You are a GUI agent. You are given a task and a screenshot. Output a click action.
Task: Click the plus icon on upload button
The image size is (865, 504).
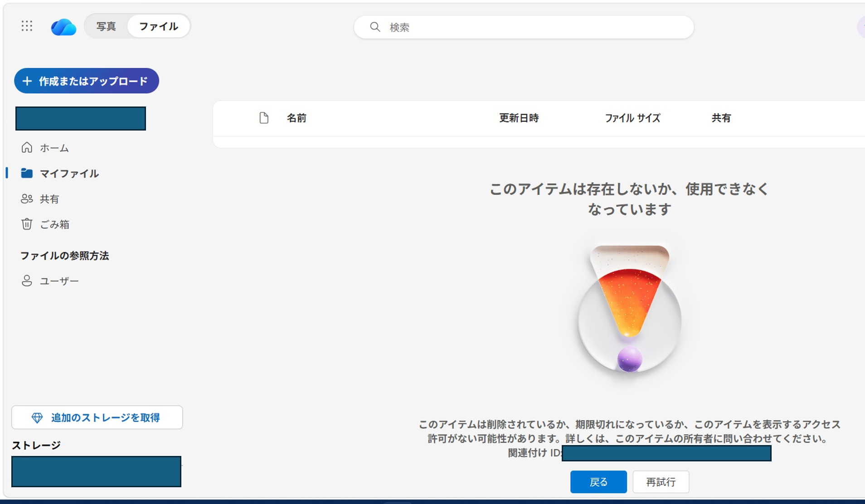pos(27,81)
